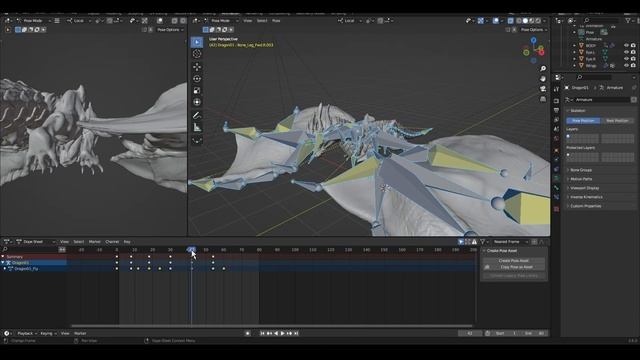Screen dimensions: 640x360
Task: Enable Rest Position toggle
Action: click(x=617, y=121)
